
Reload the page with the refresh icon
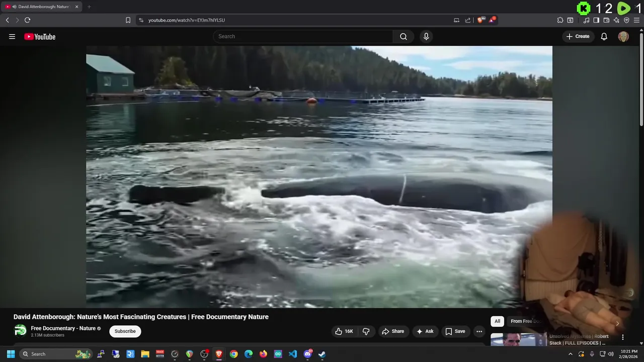(x=27, y=20)
